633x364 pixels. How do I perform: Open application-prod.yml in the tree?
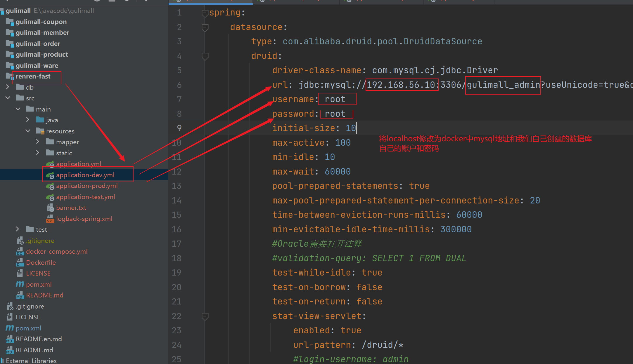coord(87,186)
